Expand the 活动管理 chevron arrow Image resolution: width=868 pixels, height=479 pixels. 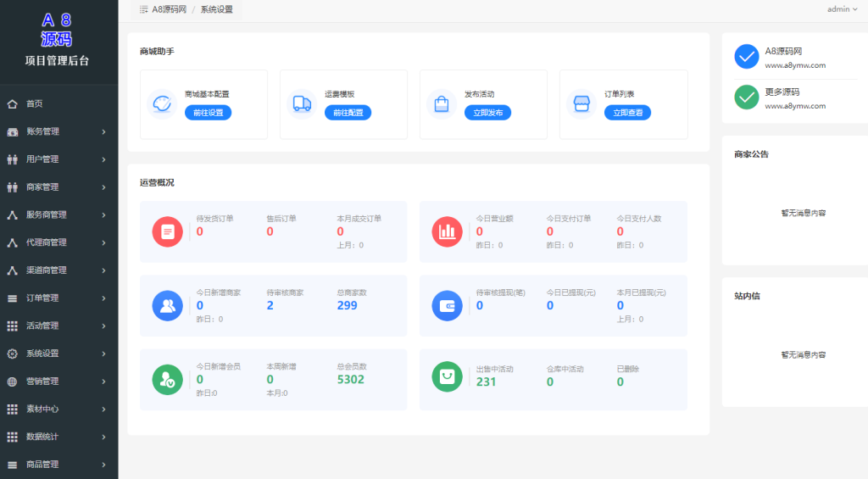[103, 326]
